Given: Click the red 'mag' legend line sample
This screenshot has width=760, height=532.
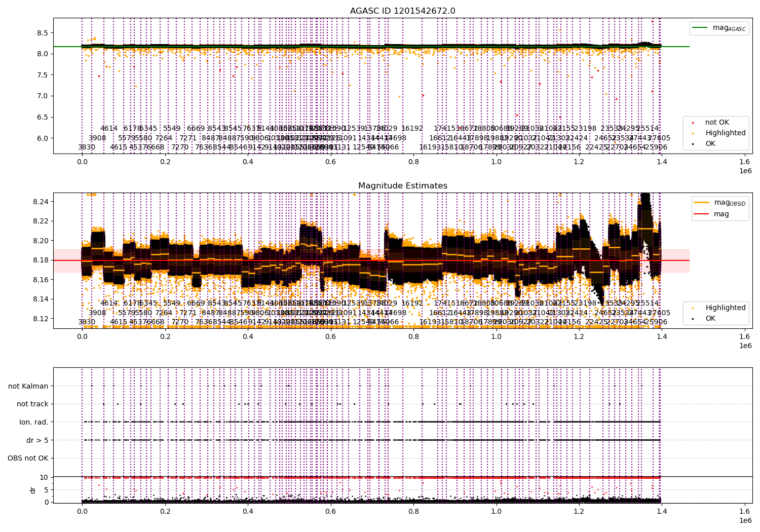Looking at the screenshot, I should pos(702,214).
